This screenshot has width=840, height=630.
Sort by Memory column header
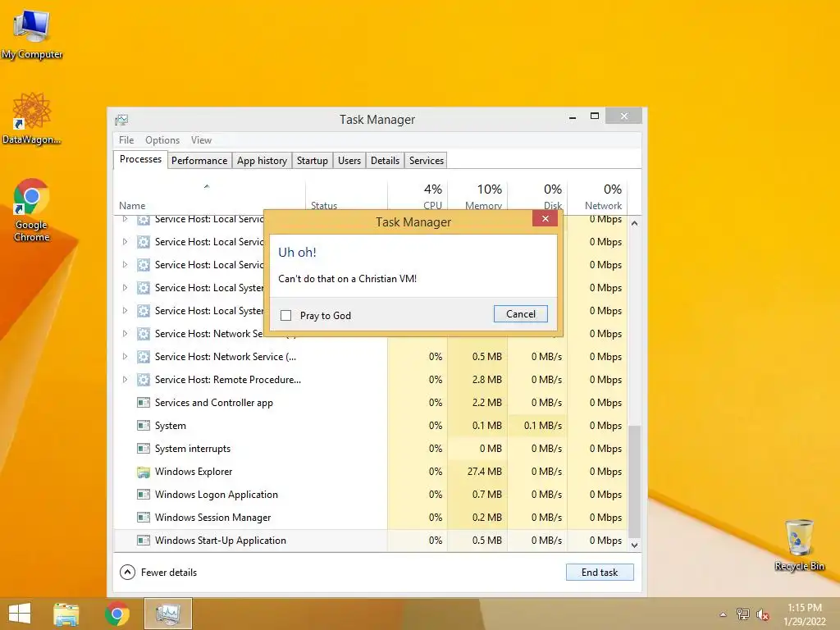click(x=478, y=197)
